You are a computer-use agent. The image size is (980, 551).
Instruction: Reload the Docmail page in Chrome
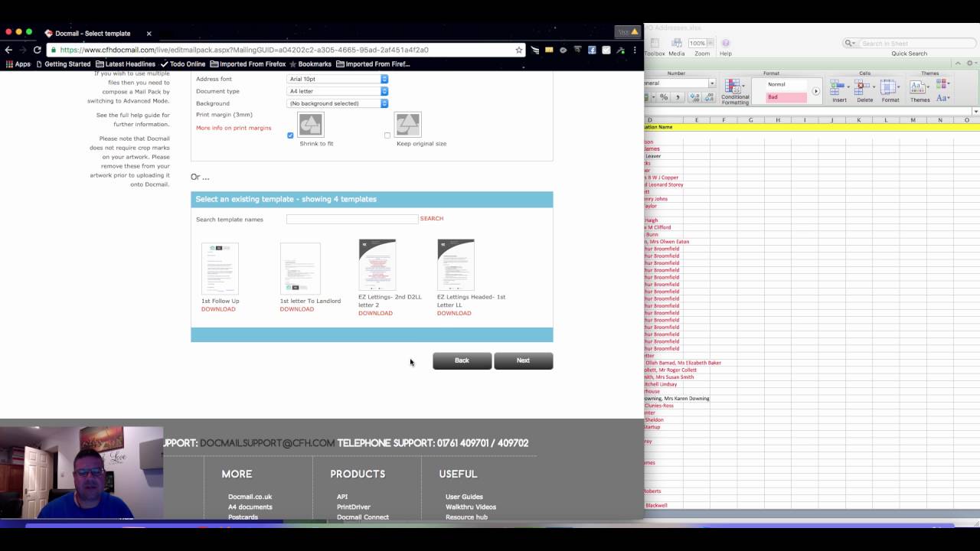tap(37, 50)
